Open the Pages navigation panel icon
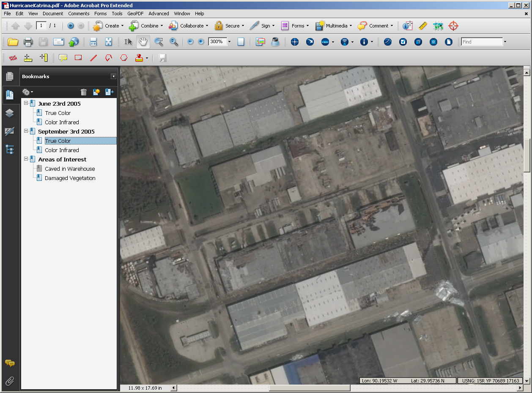532x393 pixels. click(9, 76)
